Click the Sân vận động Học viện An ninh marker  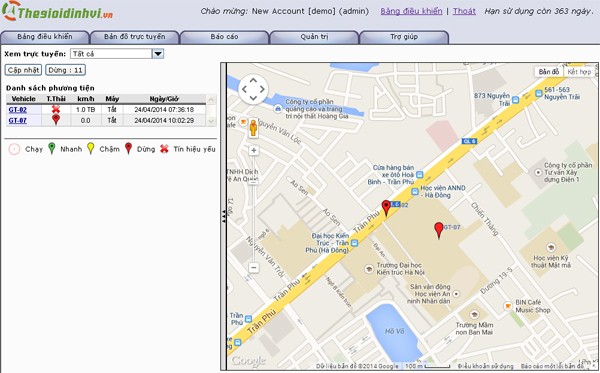click(x=456, y=294)
